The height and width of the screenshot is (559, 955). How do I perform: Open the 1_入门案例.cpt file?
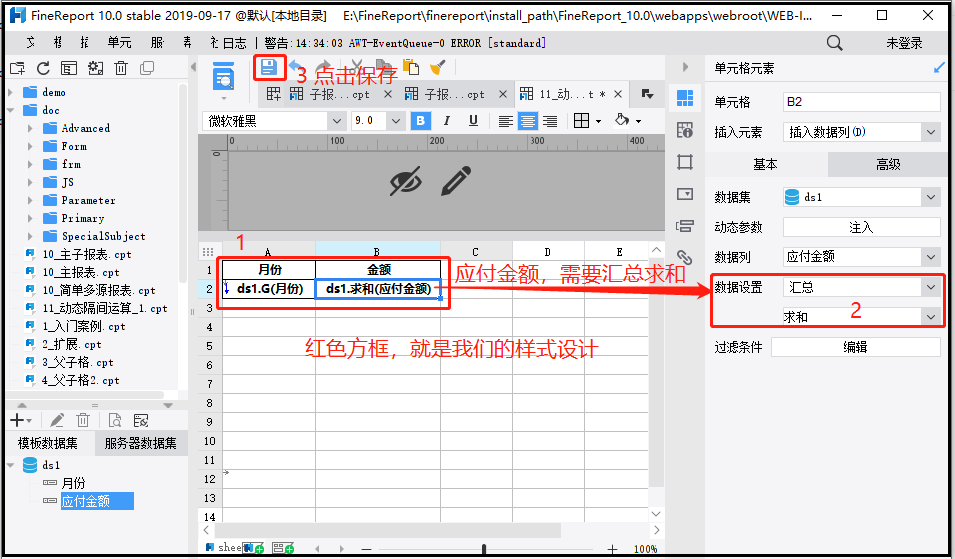coord(83,326)
